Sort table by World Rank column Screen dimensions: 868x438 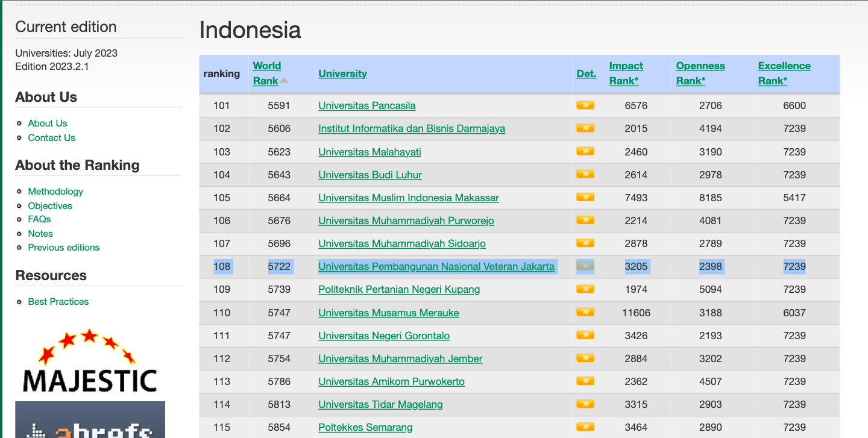coord(266,73)
